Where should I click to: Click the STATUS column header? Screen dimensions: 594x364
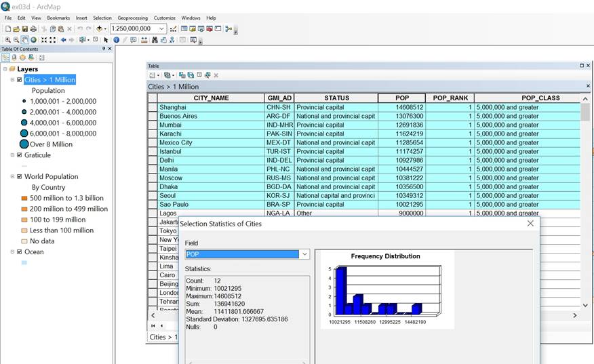click(x=336, y=98)
